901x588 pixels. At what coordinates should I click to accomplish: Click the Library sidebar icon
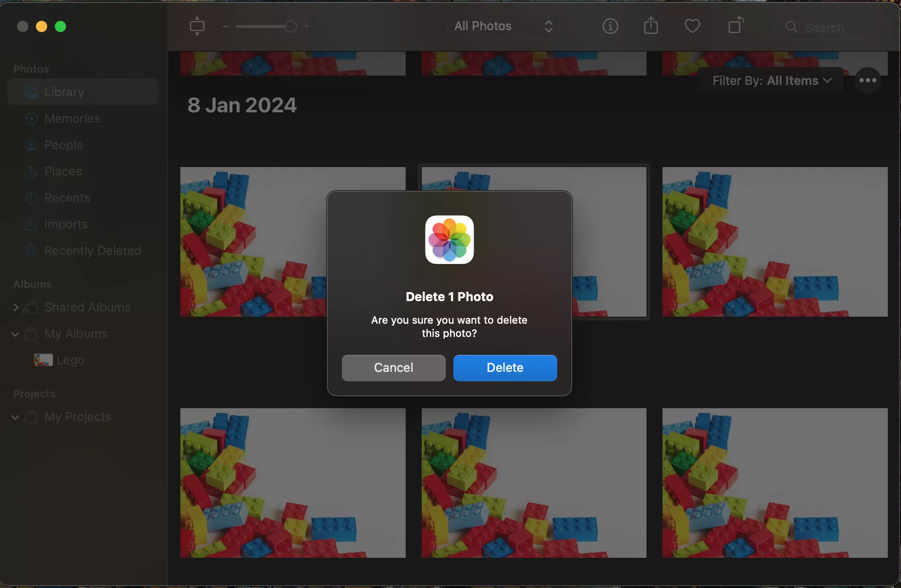tap(31, 92)
